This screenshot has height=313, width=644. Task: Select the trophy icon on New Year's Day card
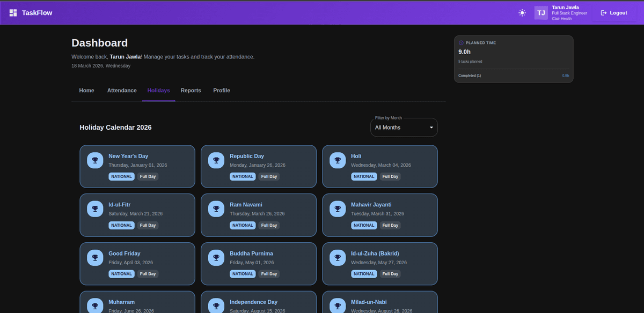click(x=94, y=160)
